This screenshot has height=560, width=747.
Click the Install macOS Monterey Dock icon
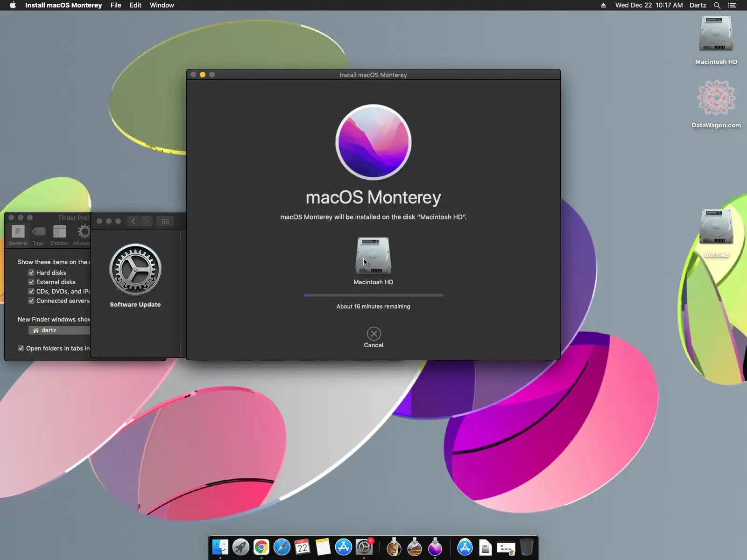[x=435, y=547]
